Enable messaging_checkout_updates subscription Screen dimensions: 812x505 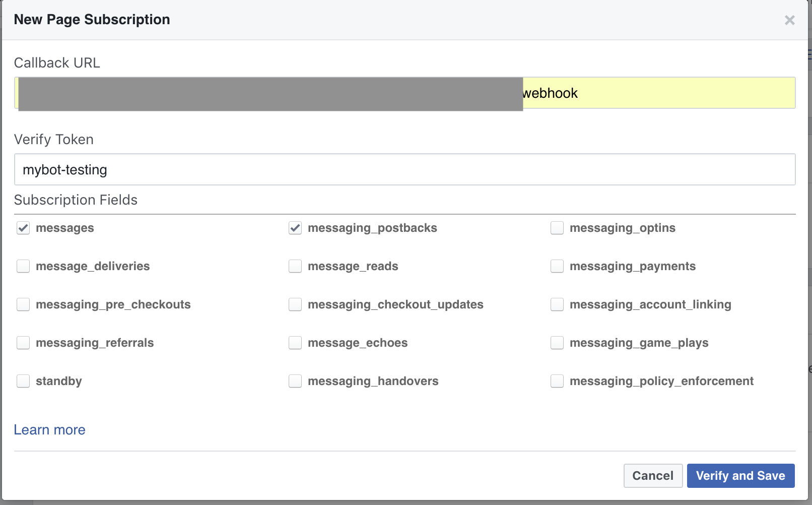(x=295, y=304)
